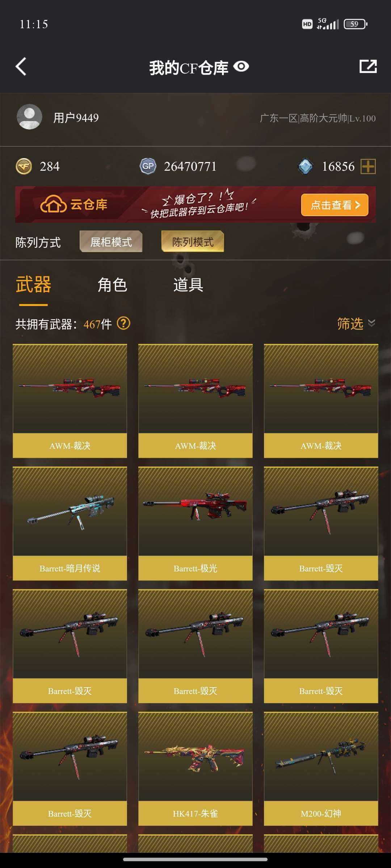This screenshot has width=391, height=868.
Task: Expand the 筛选 filter dropdown
Action: click(356, 323)
